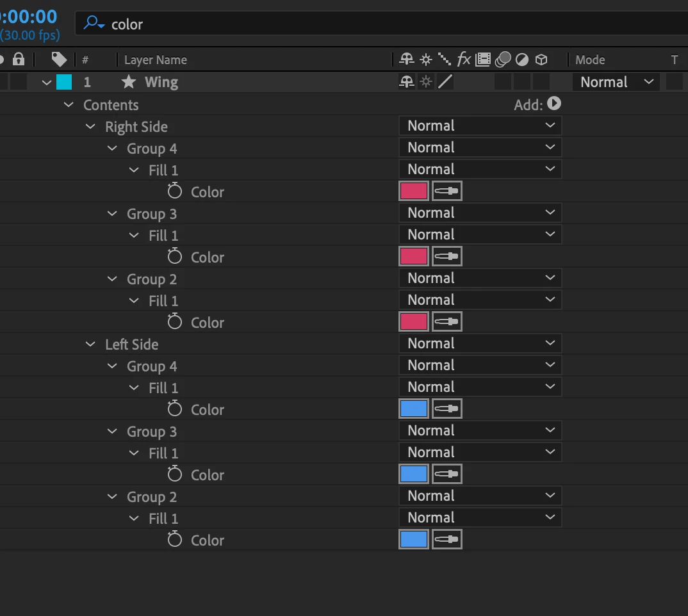Viewport: 688px width, 616px height.
Task: Click the Adjustment Layer column header icon
Action: [521, 59]
